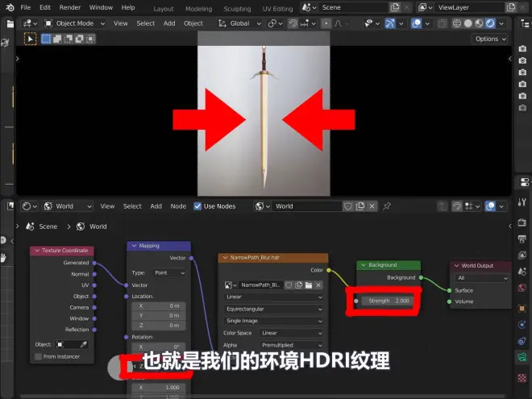
Task: Click the Location X value field
Action: 159,306
